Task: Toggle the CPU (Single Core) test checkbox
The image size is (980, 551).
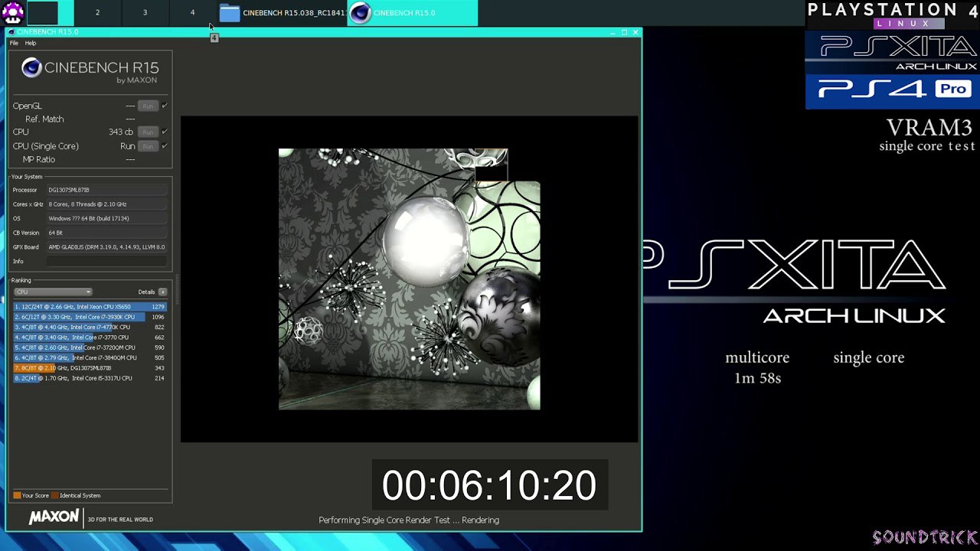Action: click(x=165, y=146)
